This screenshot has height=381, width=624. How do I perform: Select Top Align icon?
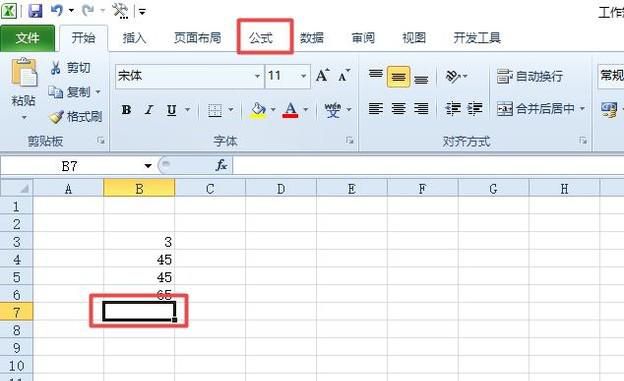click(375, 75)
